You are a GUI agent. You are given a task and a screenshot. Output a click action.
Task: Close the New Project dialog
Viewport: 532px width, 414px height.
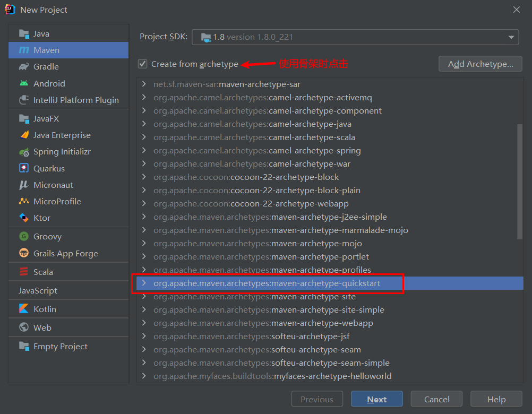click(x=517, y=10)
